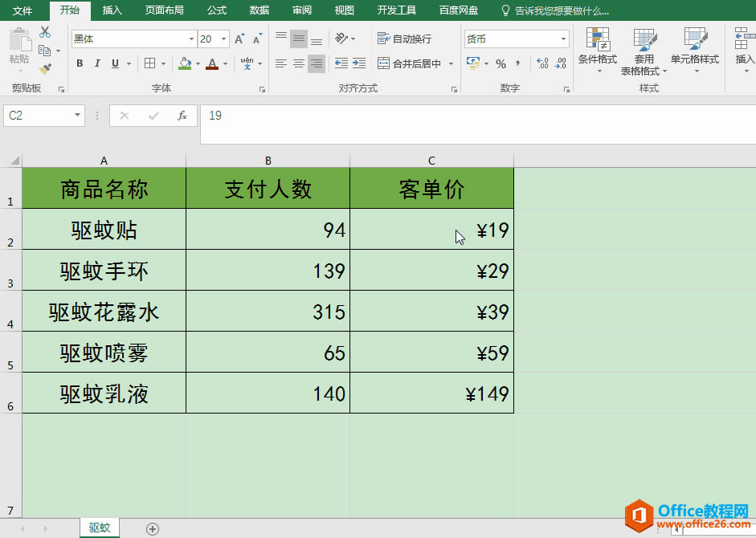Screen dimensions: 756x538
Task: Click the Percent Style icon
Action: (x=501, y=63)
